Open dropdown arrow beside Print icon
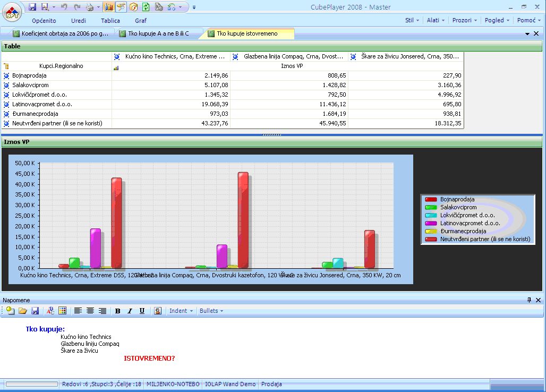 click(x=98, y=7)
